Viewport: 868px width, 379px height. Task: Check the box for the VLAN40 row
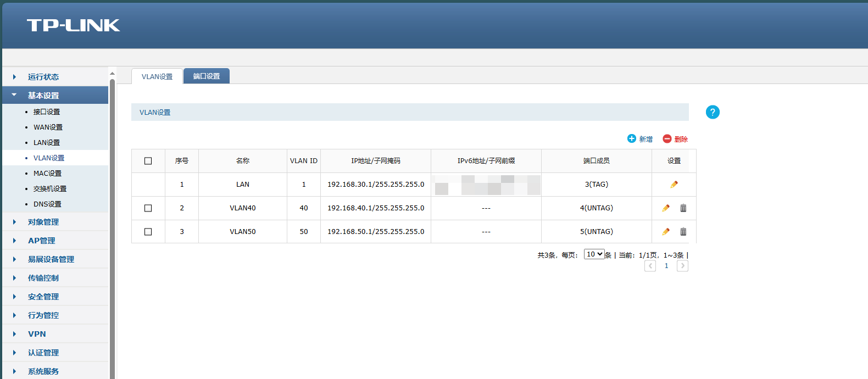pyautogui.click(x=148, y=208)
